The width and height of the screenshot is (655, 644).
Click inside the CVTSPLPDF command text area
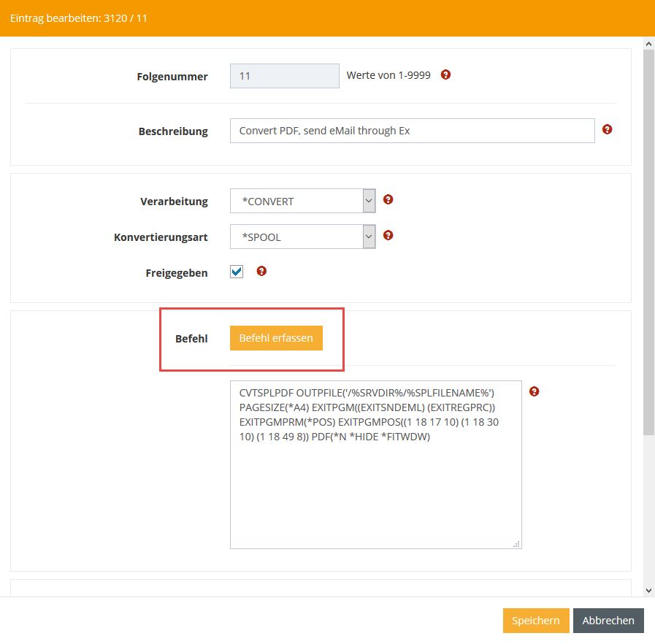pos(375,482)
